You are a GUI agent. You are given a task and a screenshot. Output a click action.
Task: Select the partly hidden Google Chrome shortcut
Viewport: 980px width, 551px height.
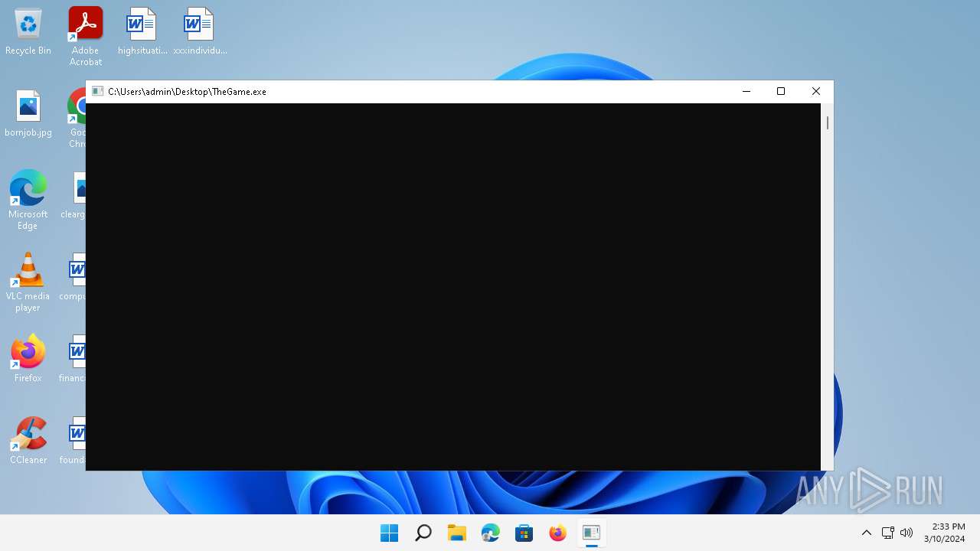[x=77, y=118]
